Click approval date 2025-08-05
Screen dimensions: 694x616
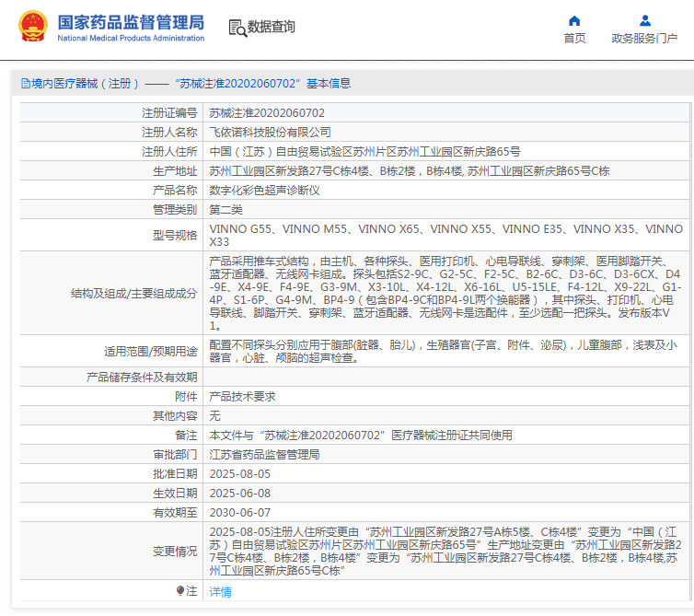(x=240, y=474)
